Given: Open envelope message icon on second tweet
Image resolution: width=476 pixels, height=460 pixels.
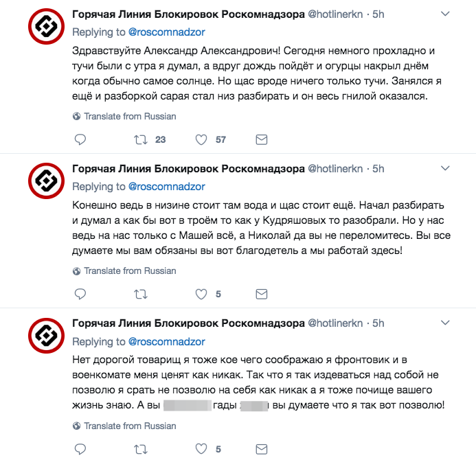Looking at the screenshot, I should tap(261, 295).
